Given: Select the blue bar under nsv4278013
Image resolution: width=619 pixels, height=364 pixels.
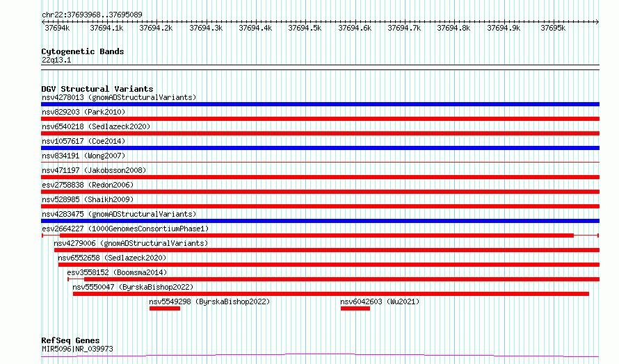Looking at the screenshot, I should [320, 104].
